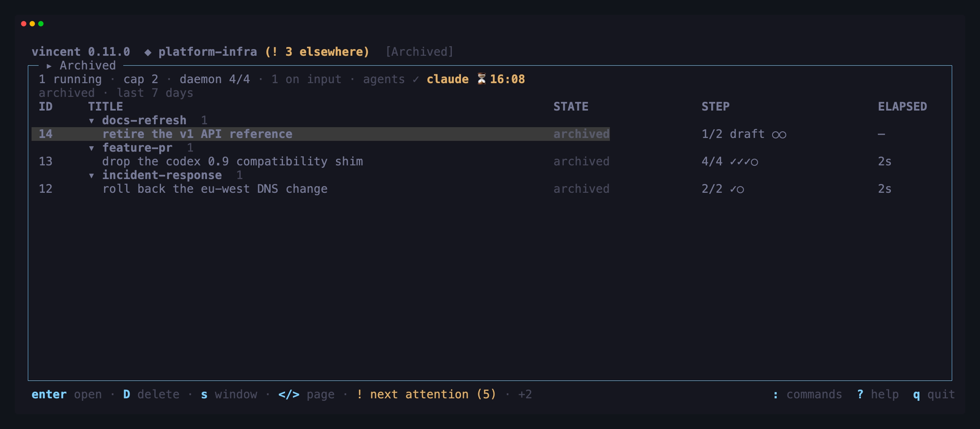Screen dimensions: 980x429
Task: Click the feature-pr group name
Action: click(137, 147)
